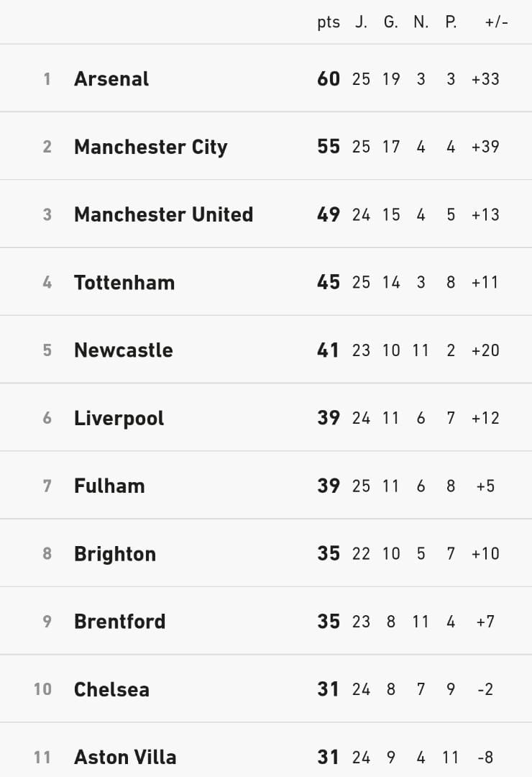
Task: Click the P. column header
Action: pos(451,22)
